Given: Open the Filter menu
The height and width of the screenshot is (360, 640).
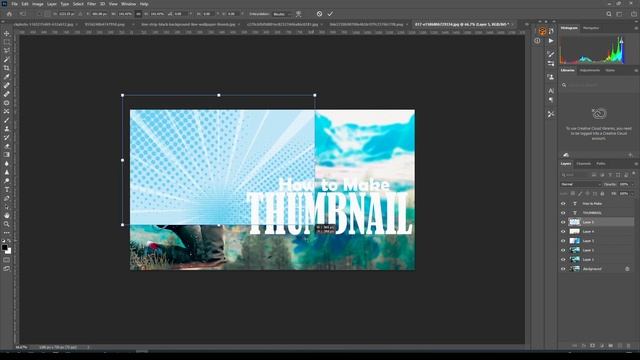Looking at the screenshot, I should (91, 4).
